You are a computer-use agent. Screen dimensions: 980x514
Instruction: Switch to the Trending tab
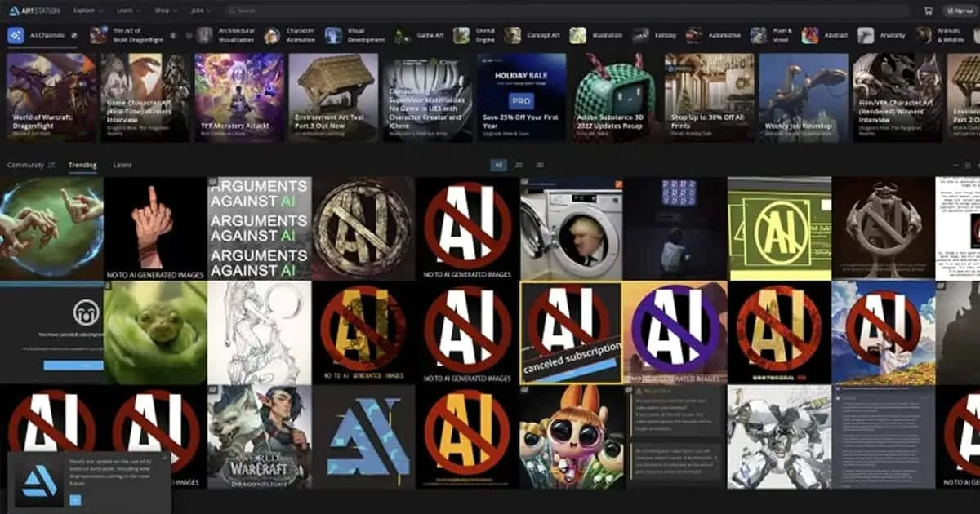pyautogui.click(x=82, y=165)
